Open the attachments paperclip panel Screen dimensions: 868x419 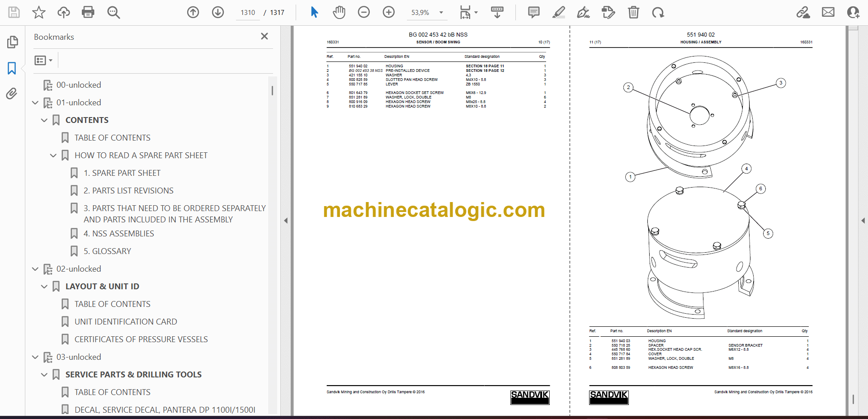click(12, 94)
